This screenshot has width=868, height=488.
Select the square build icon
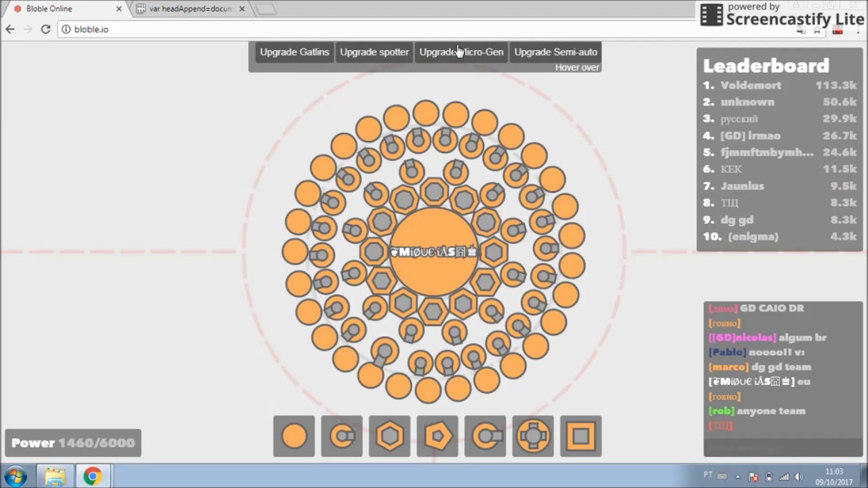click(x=581, y=436)
